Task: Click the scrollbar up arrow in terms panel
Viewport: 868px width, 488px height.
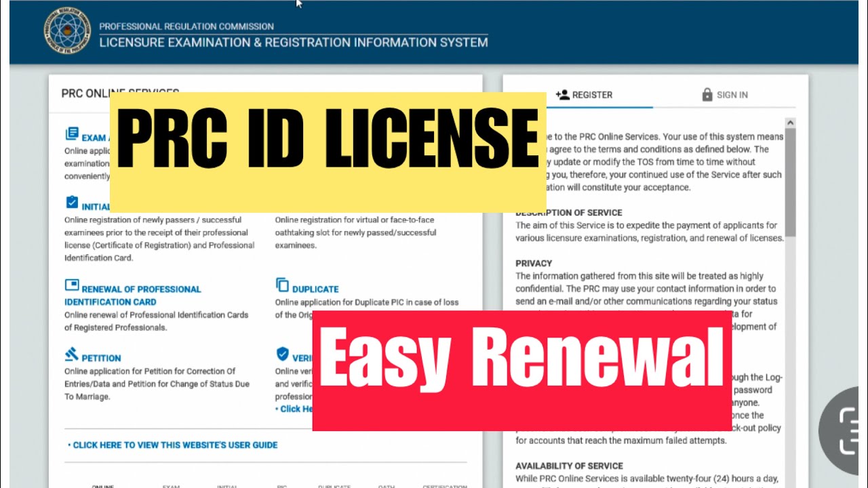Action: pos(790,123)
